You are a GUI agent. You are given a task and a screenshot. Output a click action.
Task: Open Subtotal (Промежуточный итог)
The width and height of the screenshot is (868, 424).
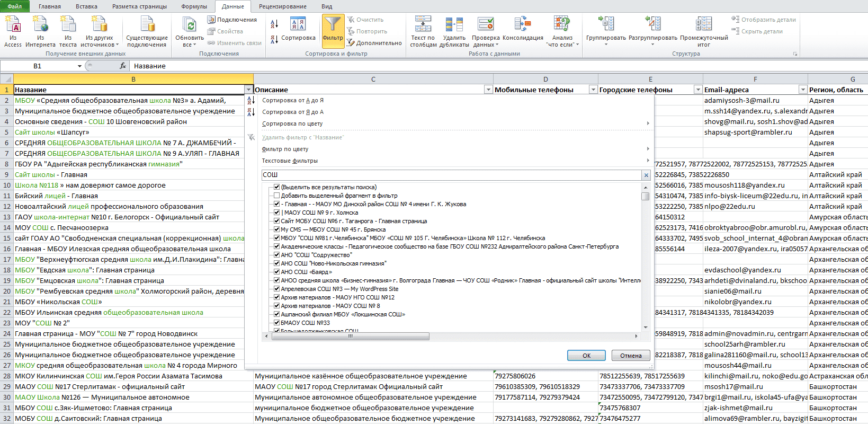pos(704,32)
